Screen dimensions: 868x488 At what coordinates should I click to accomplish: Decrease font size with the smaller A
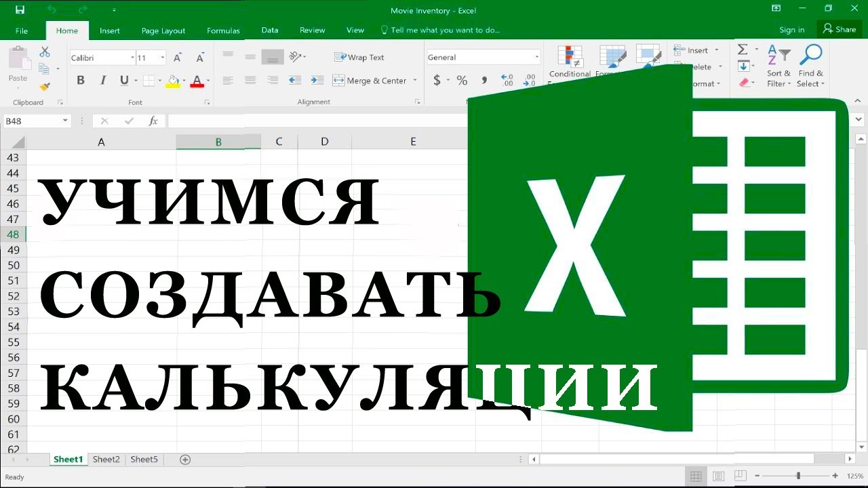point(199,58)
